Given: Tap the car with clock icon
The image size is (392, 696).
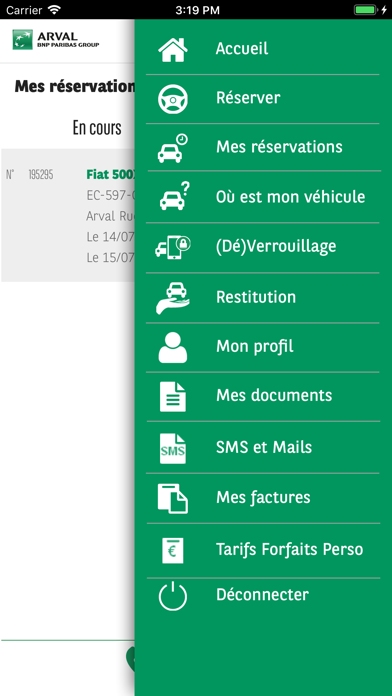Looking at the screenshot, I should 173,148.
